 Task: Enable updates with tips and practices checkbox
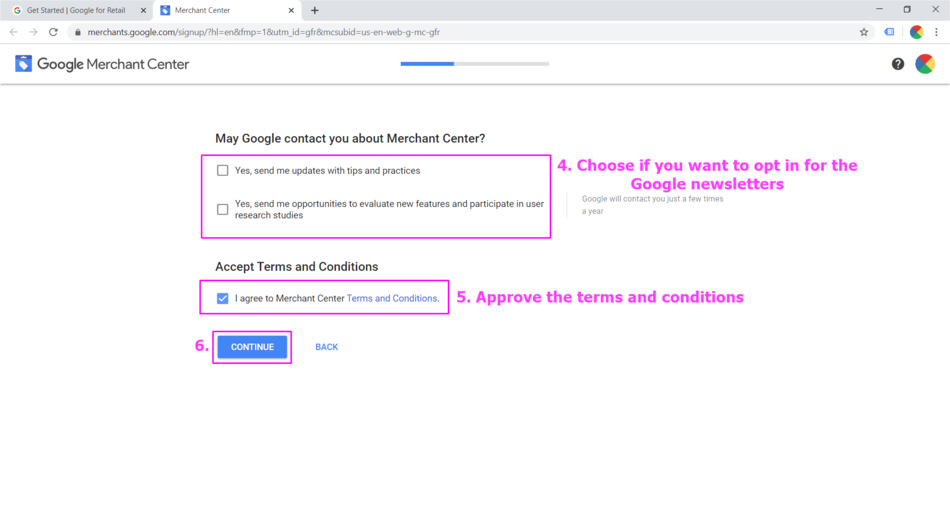coord(223,171)
